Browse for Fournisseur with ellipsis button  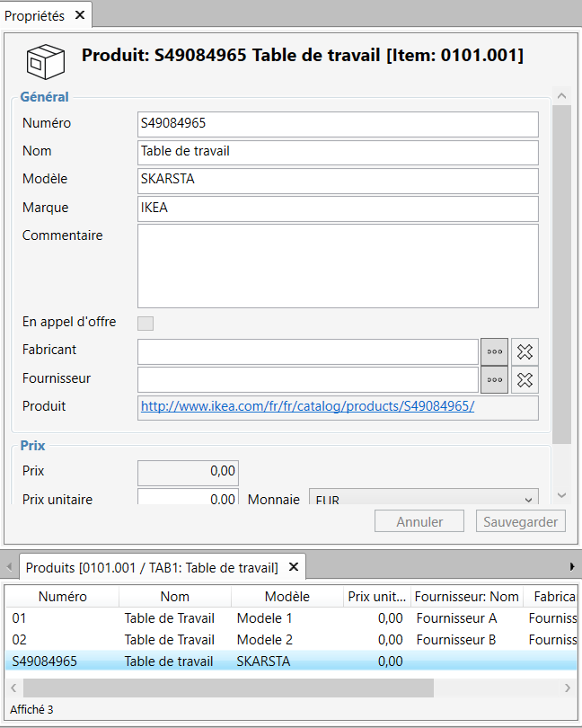495,380
